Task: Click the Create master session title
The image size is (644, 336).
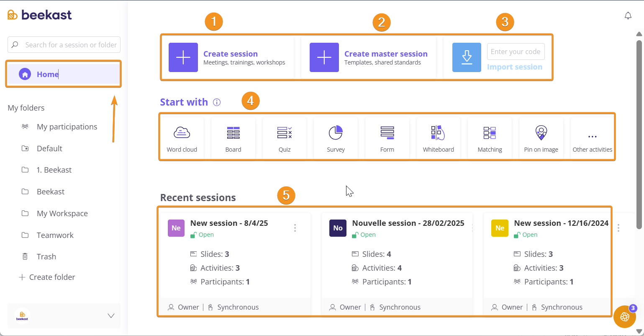Action: point(386,54)
